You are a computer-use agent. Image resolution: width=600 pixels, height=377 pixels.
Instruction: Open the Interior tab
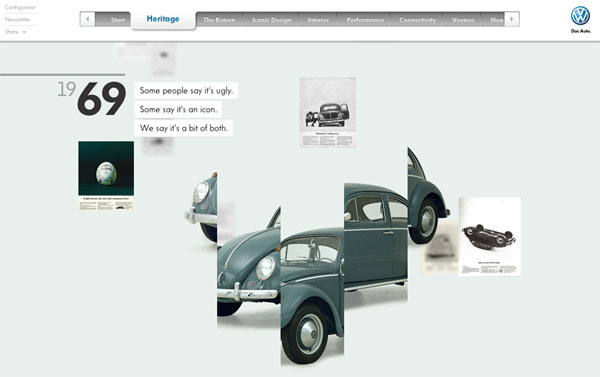click(x=318, y=20)
